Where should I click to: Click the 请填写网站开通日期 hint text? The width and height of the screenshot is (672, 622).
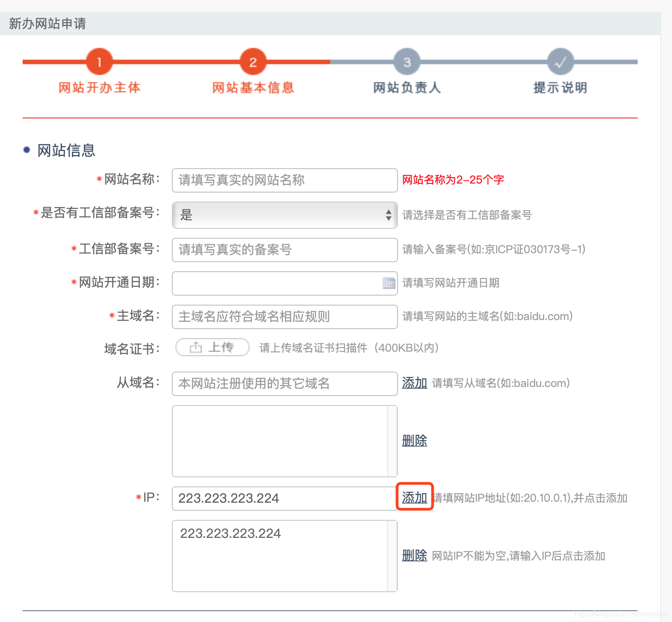[451, 283]
